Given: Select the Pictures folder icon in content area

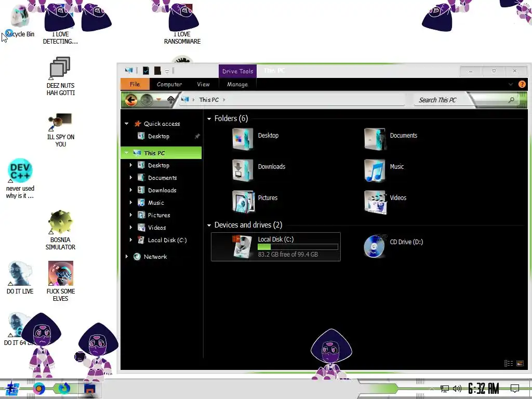Looking at the screenshot, I should click(243, 201).
